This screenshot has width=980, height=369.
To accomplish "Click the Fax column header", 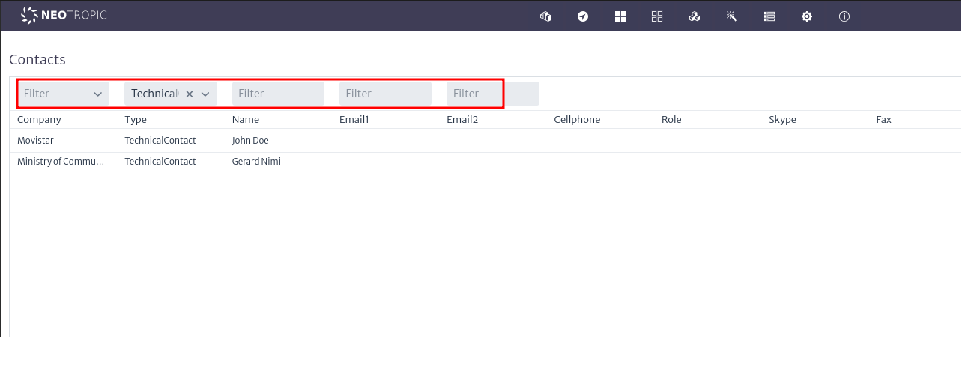I will coord(883,119).
